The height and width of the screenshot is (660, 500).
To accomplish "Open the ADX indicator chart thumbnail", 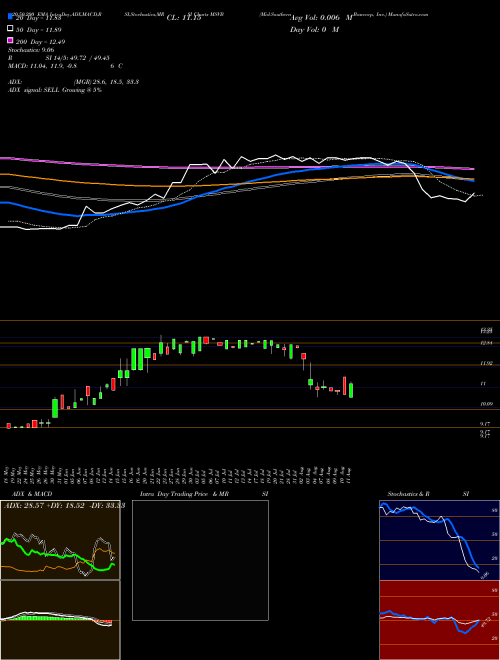I will [60, 540].
